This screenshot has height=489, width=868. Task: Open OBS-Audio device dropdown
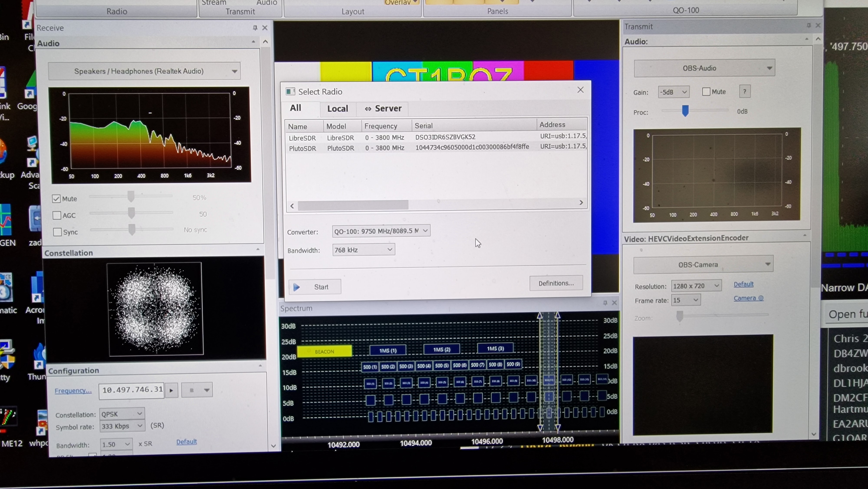704,68
